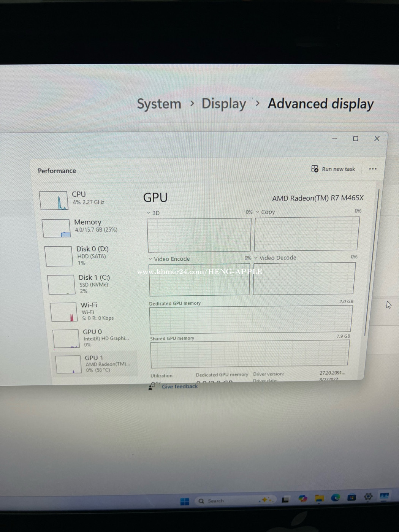This screenshot has height=532, width=399.
Task: Click the Give feedback icon
Action: tap(152, 386)
